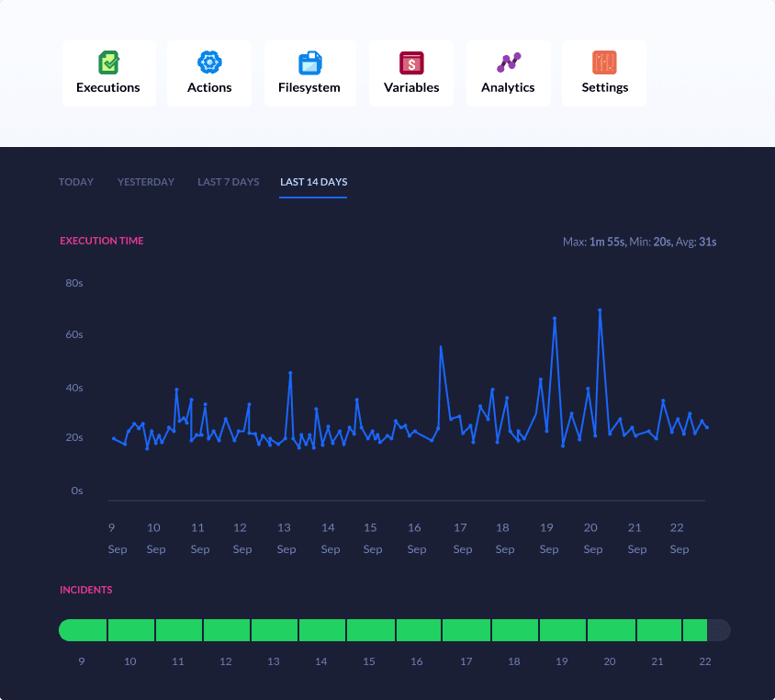Click the 19 Sep spike data point
This screenshot has width=775, height=700.
555,319
